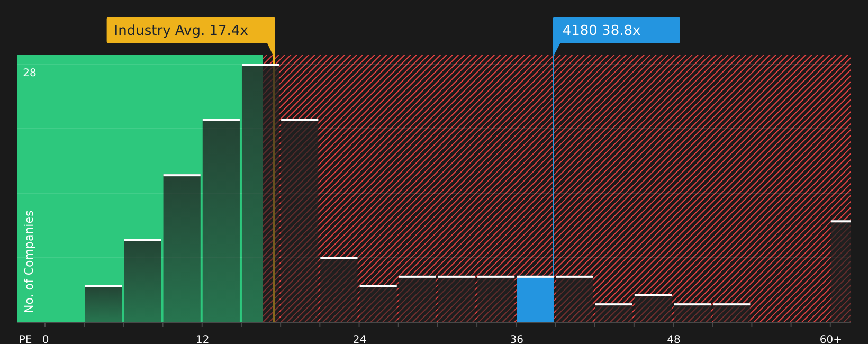This screenshot has width=868, height=344.
Task: Click the '60+' x-axis tick label
Action: point(830,339)
